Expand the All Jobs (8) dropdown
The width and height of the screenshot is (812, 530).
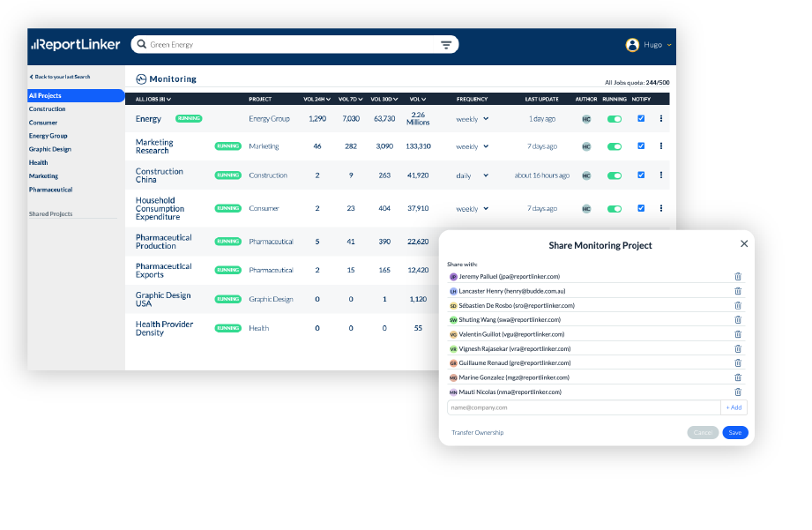(153, 99)
